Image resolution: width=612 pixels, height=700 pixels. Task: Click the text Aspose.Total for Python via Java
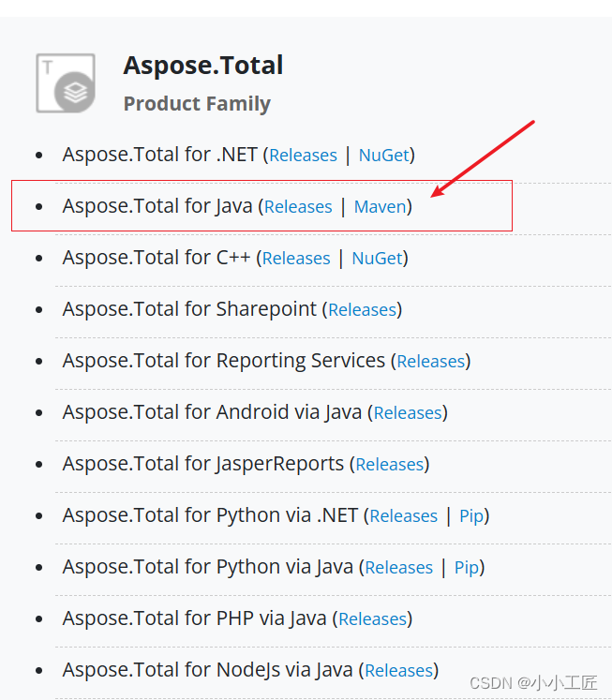pos(207,567)
